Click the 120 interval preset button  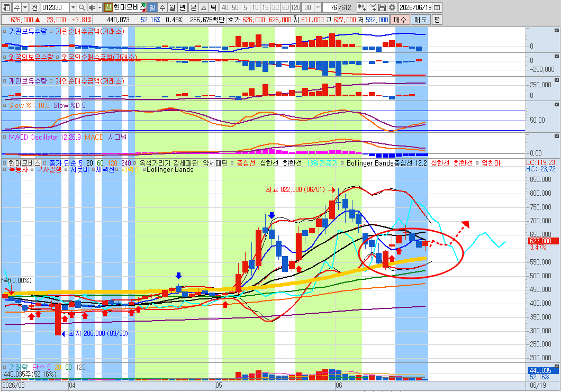click(x=295, y=7)
